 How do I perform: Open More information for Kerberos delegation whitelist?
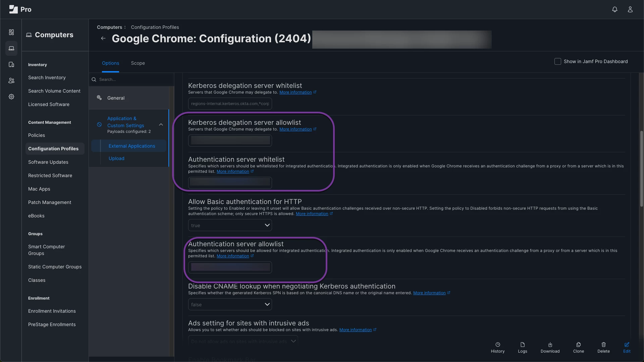pos(296,92)
